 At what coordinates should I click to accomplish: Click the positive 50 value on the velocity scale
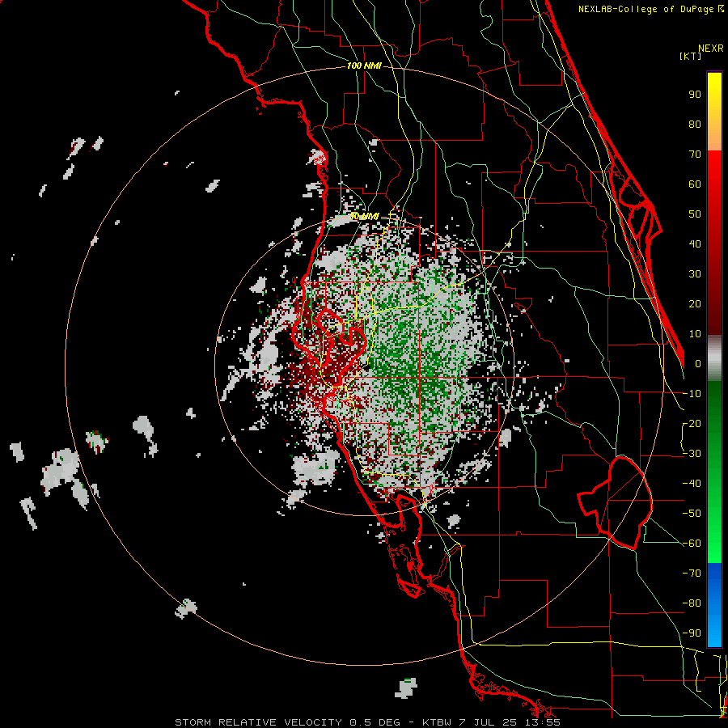click(695, 214)
